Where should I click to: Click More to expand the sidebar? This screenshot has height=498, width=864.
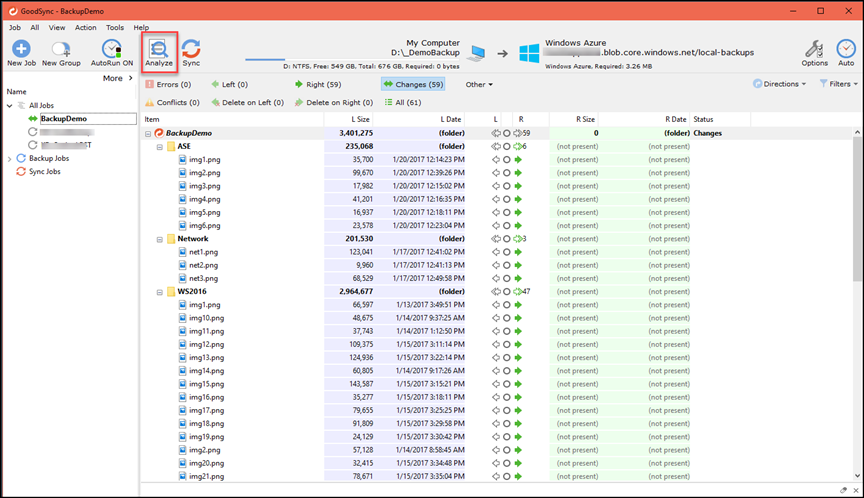coord(117,78)
